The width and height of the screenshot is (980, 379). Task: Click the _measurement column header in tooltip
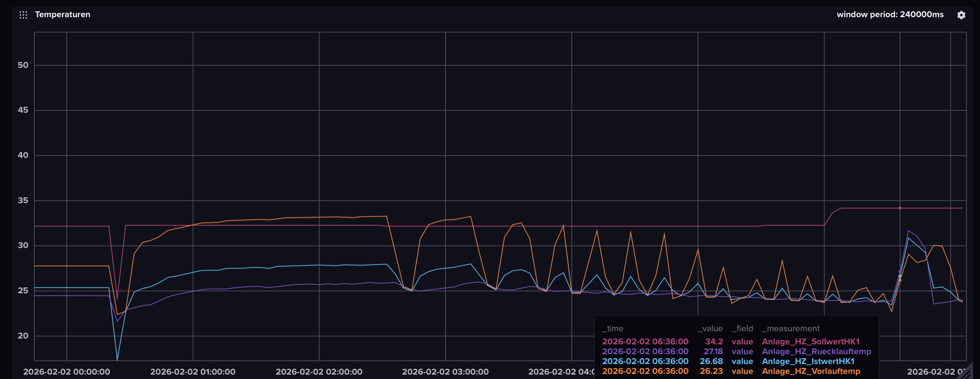791,328
